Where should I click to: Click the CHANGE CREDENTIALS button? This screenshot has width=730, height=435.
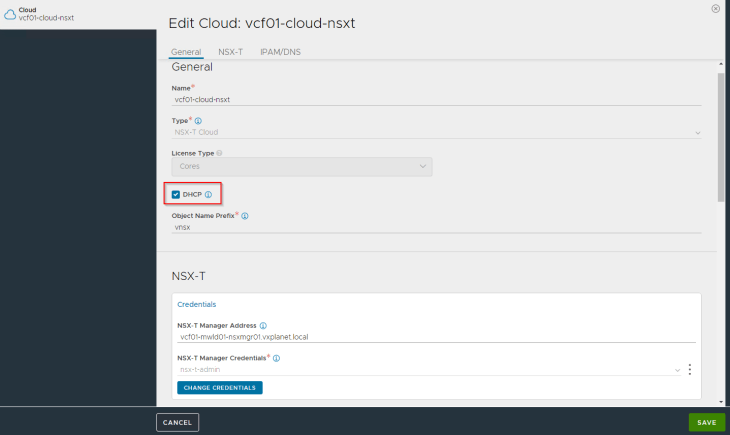pyautogui.click(x=220, y=387)
